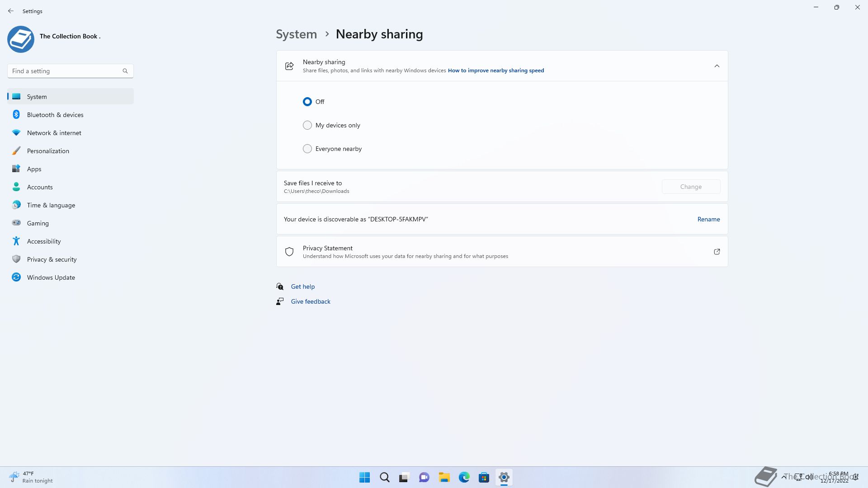The image size is (868, 488).
Task: Open the Privacy Statement row
Action: (502, 252)
